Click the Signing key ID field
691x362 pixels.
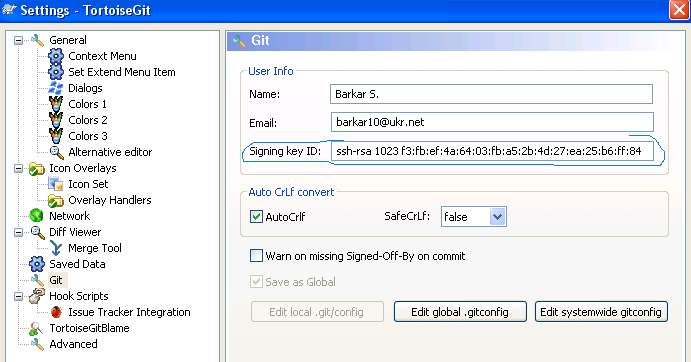click(x=492, y=151)
